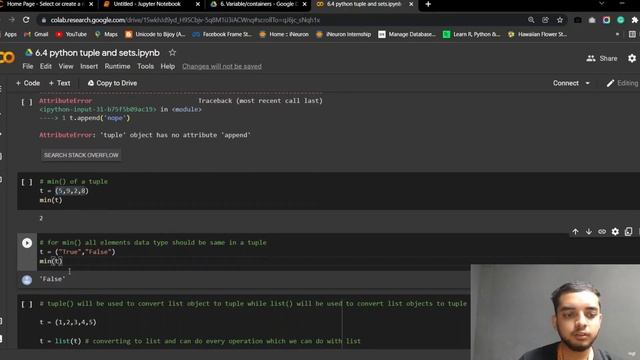The image size is (640, 360).
Task: Open the Maps bookmark
Action: point(106,34)
